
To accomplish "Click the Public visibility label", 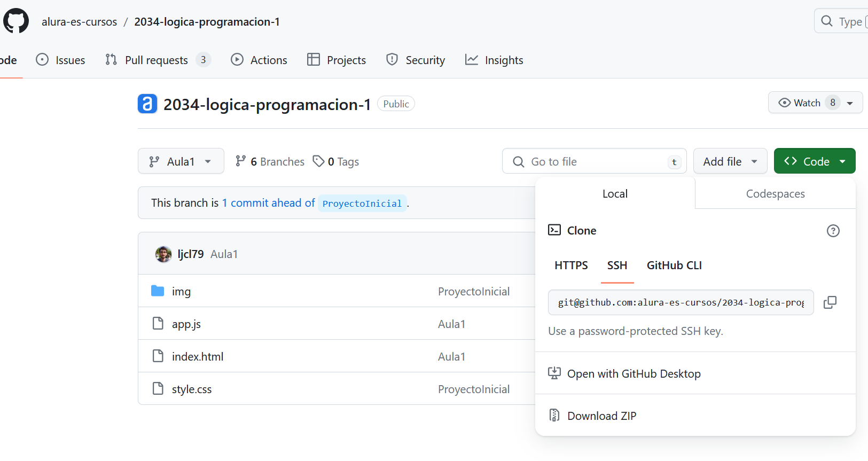I will point(396,104).
